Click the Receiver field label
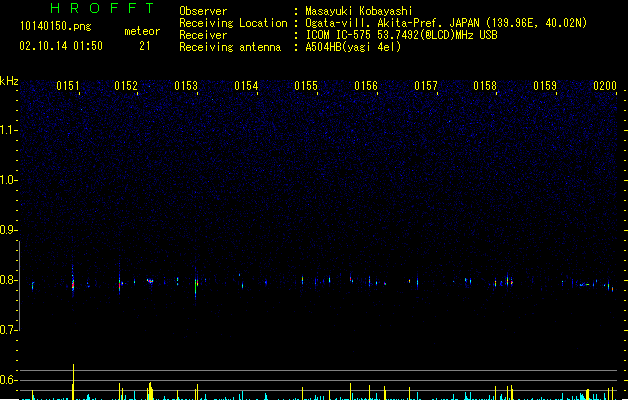Viewport: 629px width, 400px height. (203, 35)
